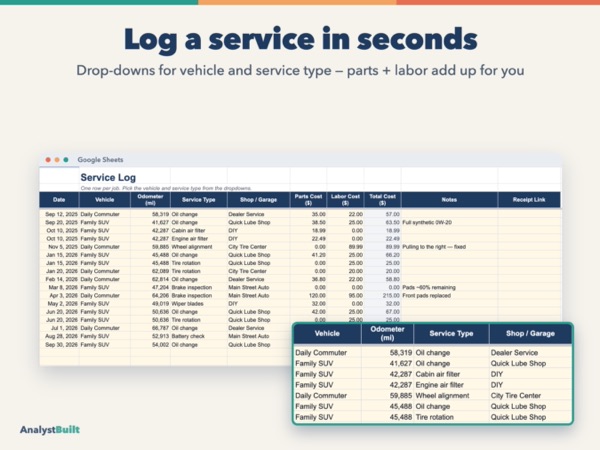Click the Receipt Link column header
600x450 pixels.
click(529, 200)
